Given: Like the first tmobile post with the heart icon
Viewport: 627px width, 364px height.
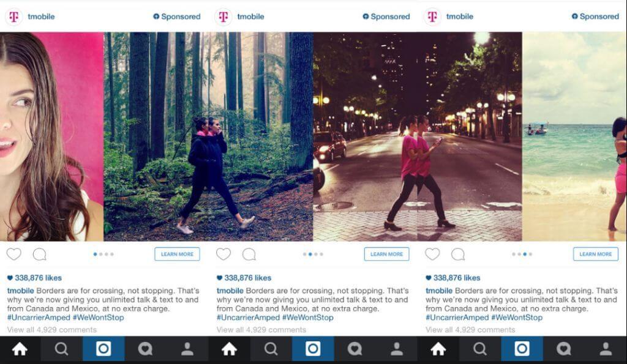Looking at the screenshot, I should coord(14,254).
